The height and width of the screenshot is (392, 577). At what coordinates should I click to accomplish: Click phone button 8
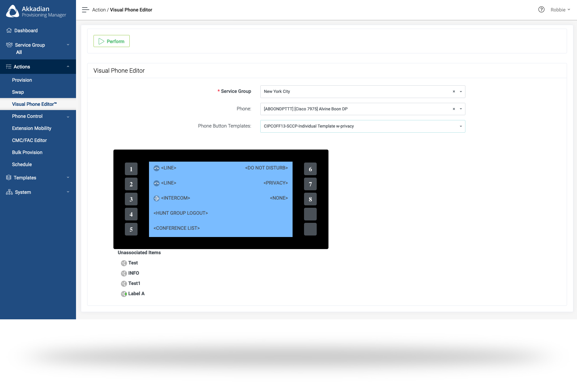[x=310, y=199]
